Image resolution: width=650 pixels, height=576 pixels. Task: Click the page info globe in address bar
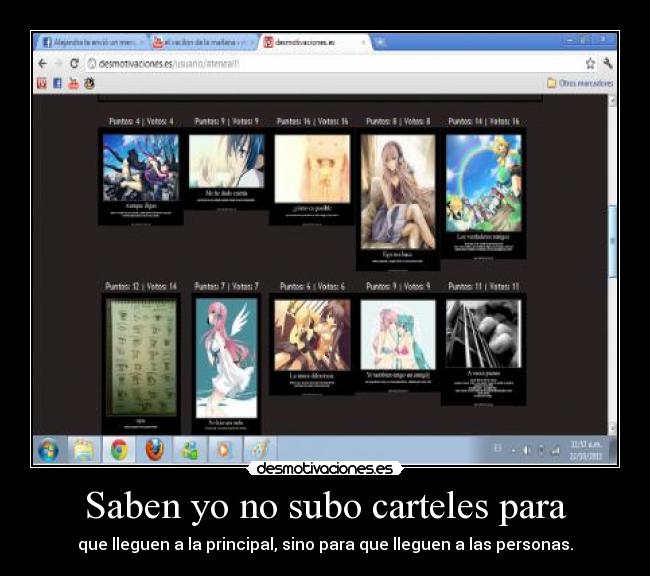coord(92,63)
